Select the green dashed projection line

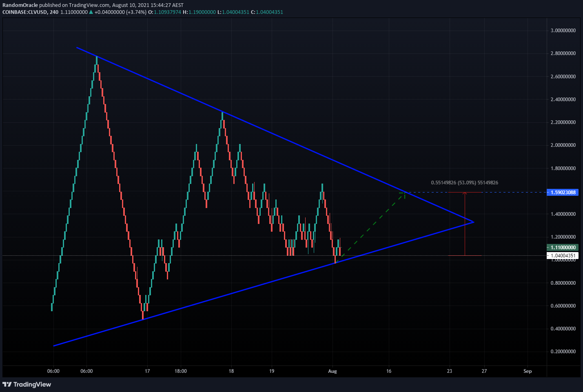(x=370, y=227)
